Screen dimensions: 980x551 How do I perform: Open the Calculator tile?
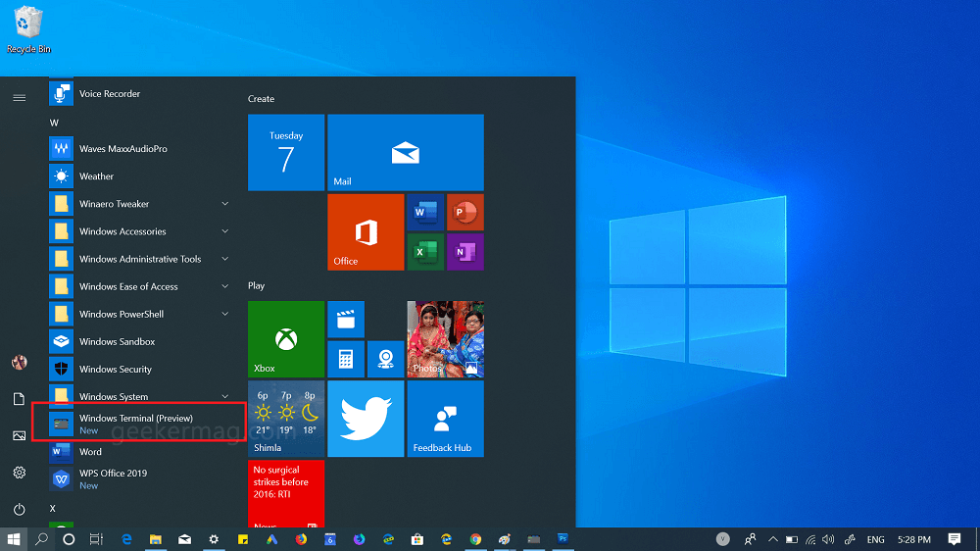[x=346, y=359]
